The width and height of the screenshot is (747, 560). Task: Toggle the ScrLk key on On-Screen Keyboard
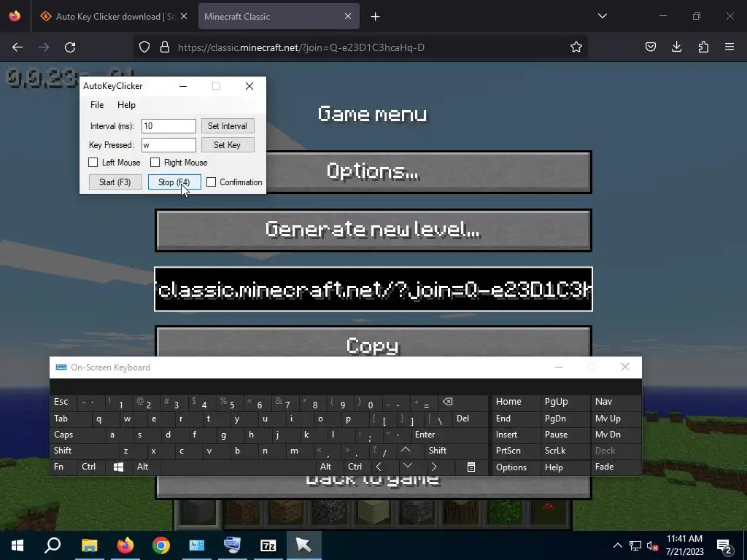click(565, 451)
